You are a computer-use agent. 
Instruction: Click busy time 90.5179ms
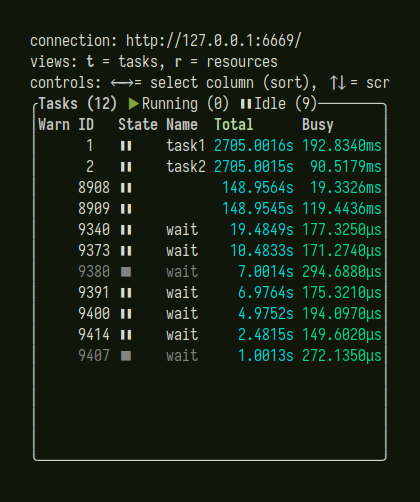346,167
